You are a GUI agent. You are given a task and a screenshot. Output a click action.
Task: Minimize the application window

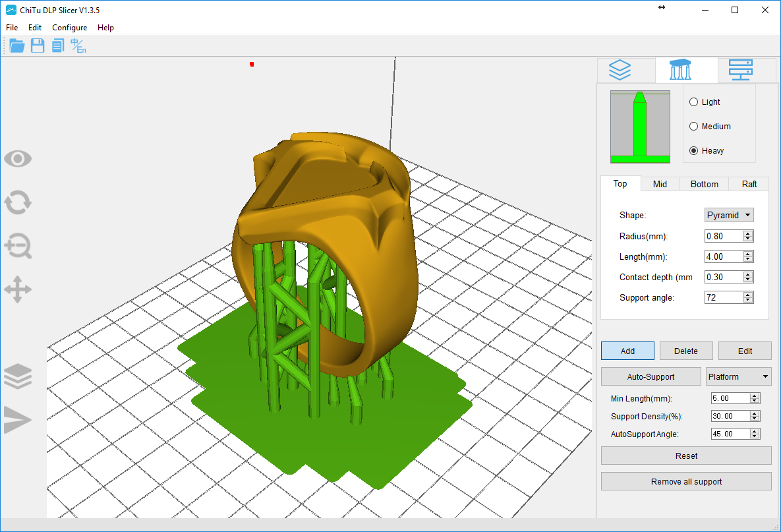point(705,10)
